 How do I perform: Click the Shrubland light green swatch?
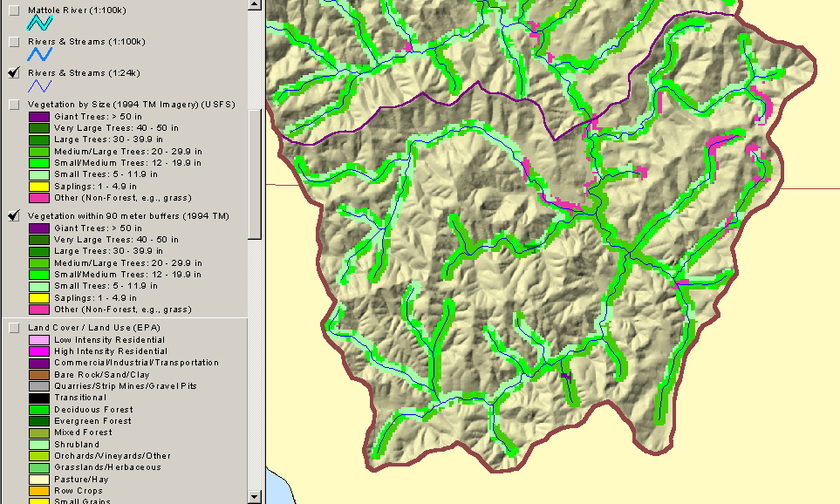coord(39,445)
